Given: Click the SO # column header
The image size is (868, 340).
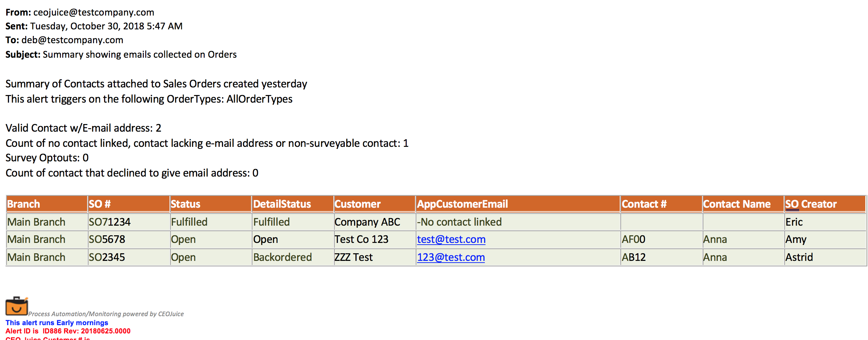Looking at the screenshot, I should click(x=129, y=204).
